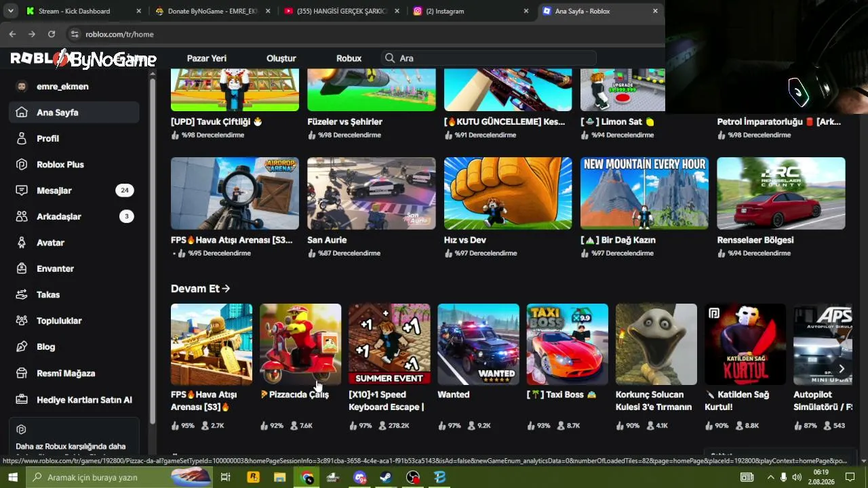This screenshot has height=488, width=868.
Task: Open the San Aurie game thumbnail
Action: point(372,194)
